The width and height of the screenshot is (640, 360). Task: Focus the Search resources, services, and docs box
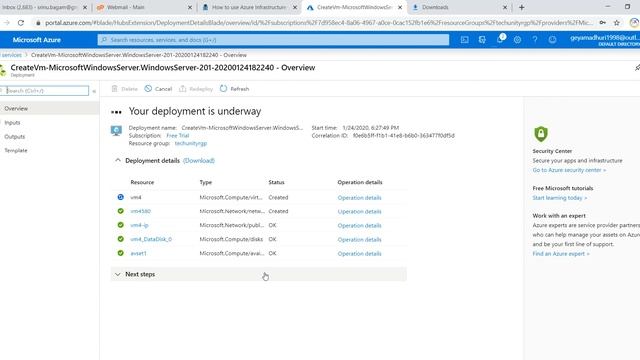273,40
